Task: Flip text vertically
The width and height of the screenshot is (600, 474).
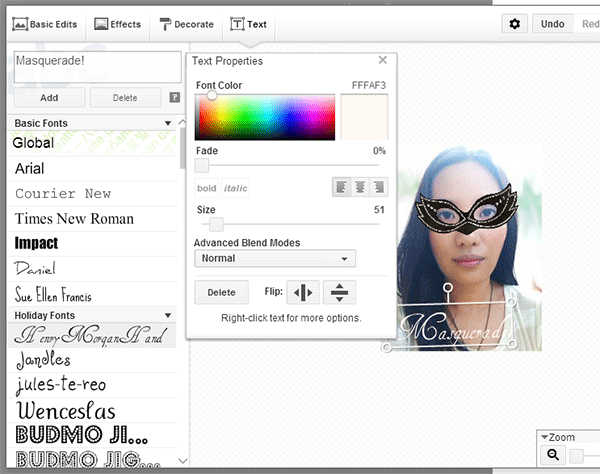Action: (x=340, y=293)
